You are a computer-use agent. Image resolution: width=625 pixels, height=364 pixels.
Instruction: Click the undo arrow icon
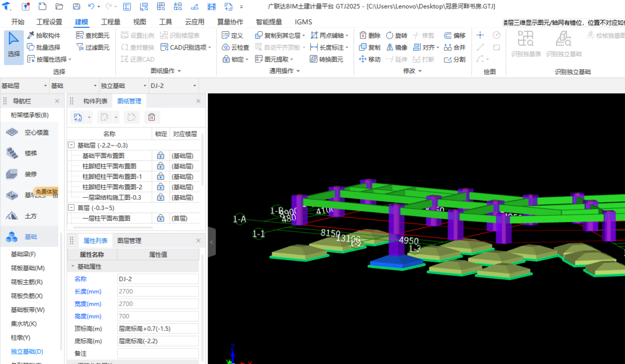pyautogui.click(x=91, y=6)
